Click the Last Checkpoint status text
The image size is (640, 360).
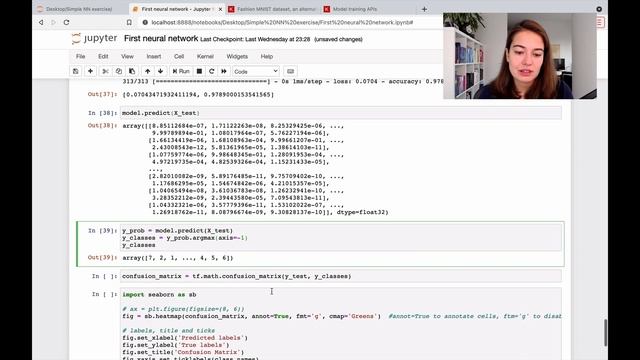pos(255,40)
